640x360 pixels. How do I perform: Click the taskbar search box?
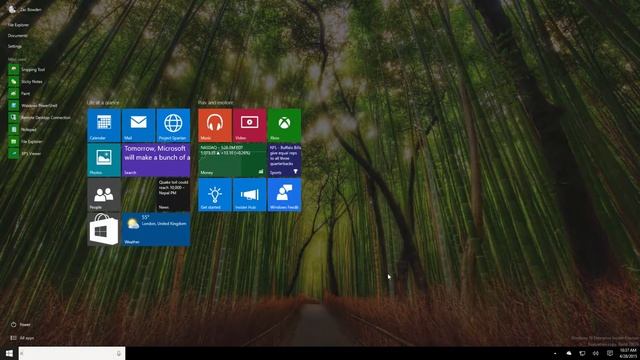[x=71, y=353]
